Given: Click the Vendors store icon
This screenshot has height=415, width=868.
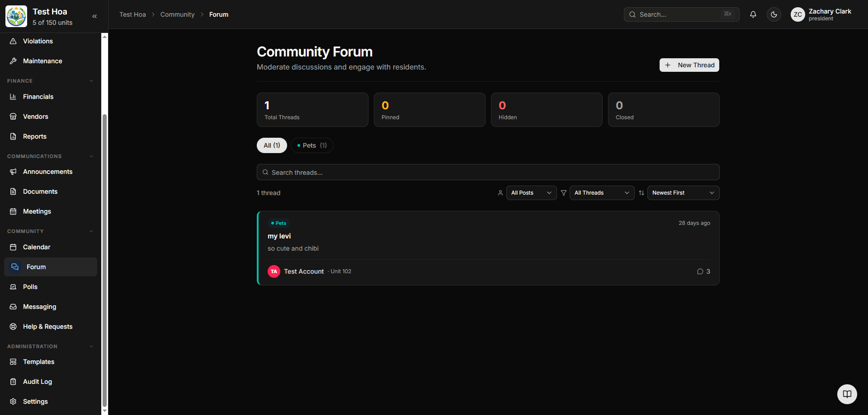Looking at the screenshot, I should pyautogui.click(x=13, y=117).
